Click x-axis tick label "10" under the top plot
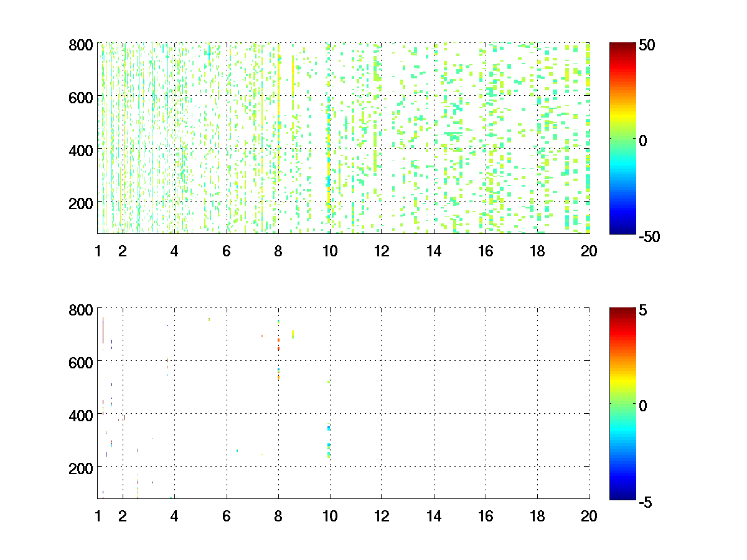The width and height of the screenshot is (747, 560). click(330, 251)
